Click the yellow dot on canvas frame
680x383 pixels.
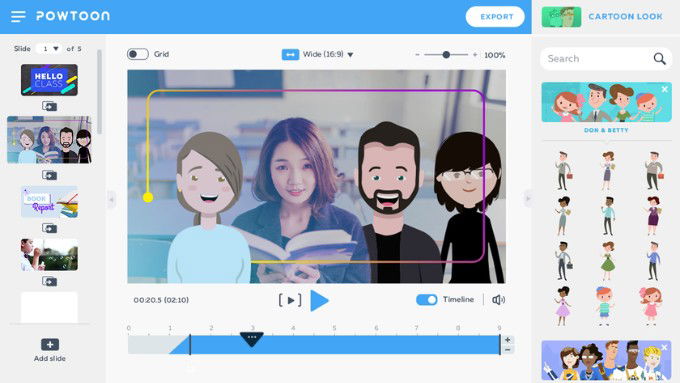coord(148,197)
